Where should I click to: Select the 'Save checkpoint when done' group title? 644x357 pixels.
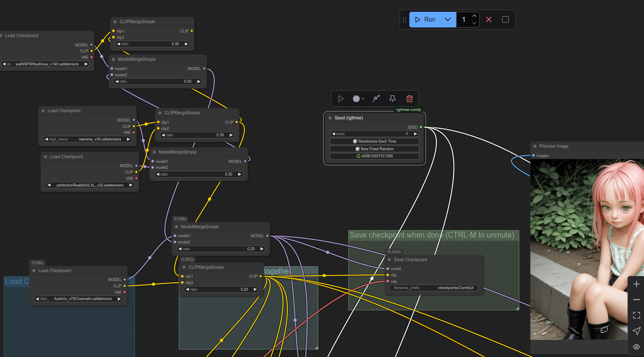[x=432, y=235]
